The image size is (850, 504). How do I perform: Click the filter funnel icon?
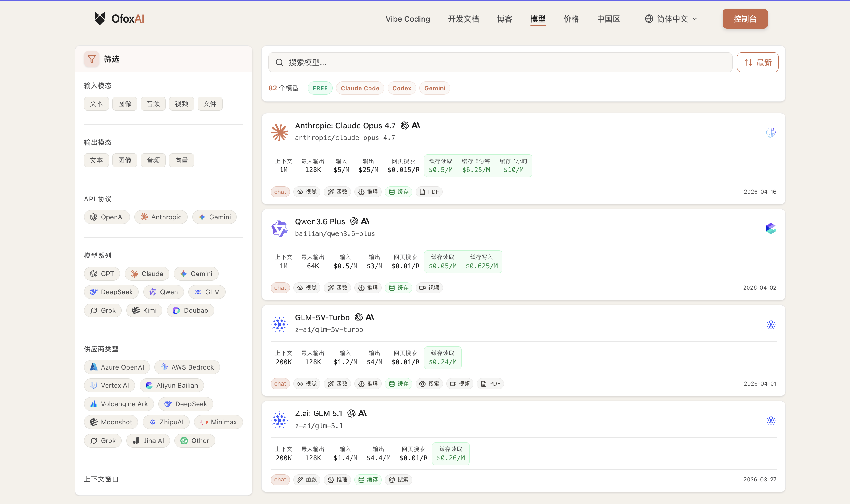pyautogui.click(x=91, y=59)
